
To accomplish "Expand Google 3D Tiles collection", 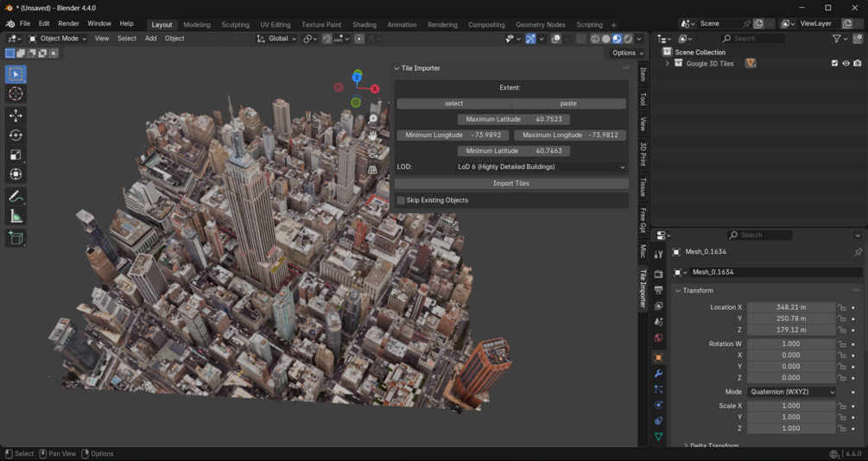I will (x=667, y=64).
